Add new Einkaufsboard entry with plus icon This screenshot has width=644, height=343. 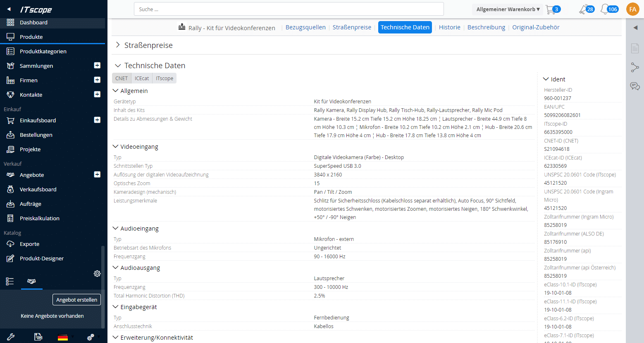[97, 120]
